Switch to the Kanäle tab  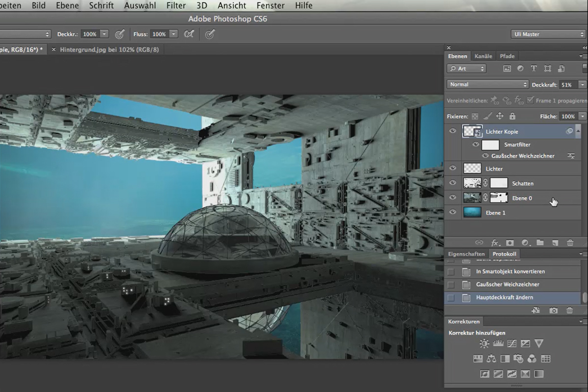coord(483,56)
